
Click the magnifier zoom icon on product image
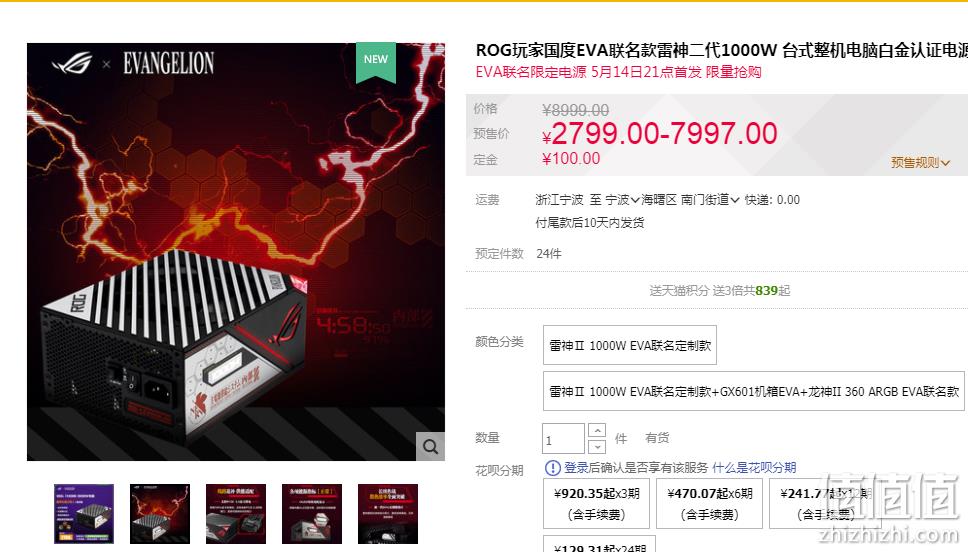[430, 446]
